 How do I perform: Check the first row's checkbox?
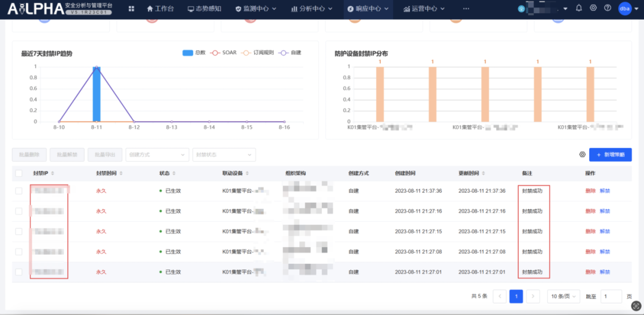[19, 191]
